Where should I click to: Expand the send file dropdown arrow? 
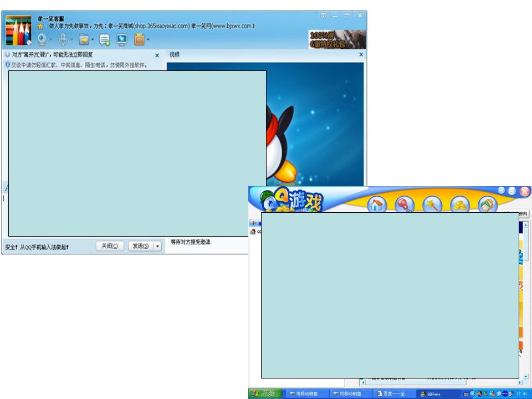(93, 40)
